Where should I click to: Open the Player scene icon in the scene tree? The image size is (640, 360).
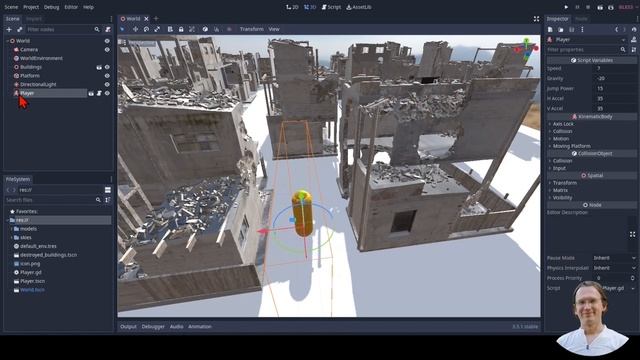click(91, 93)
